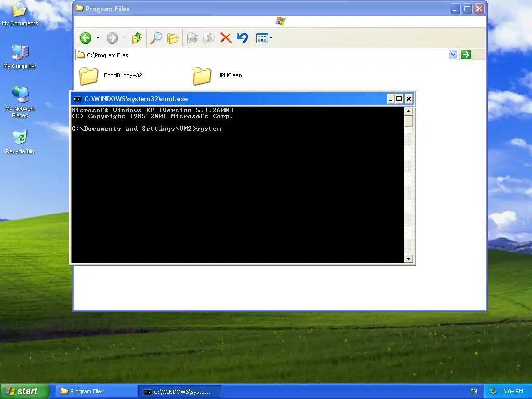Click the Forward navigation arrow

pos(112,38)
